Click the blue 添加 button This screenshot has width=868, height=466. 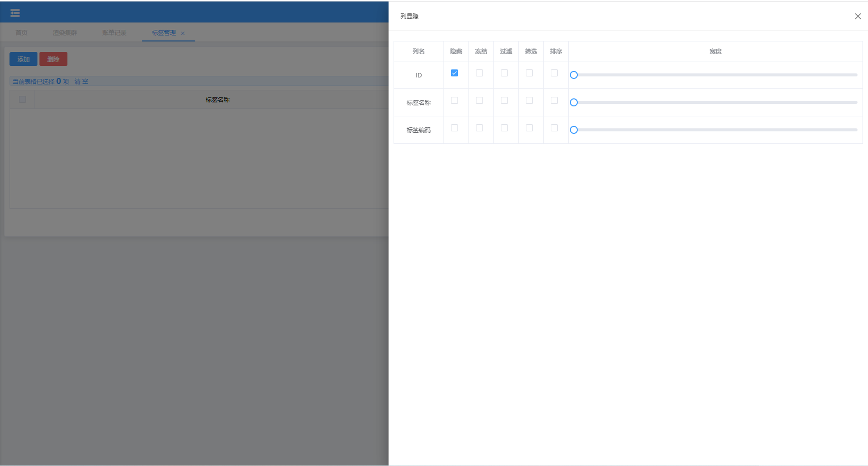tap(23, 59)
